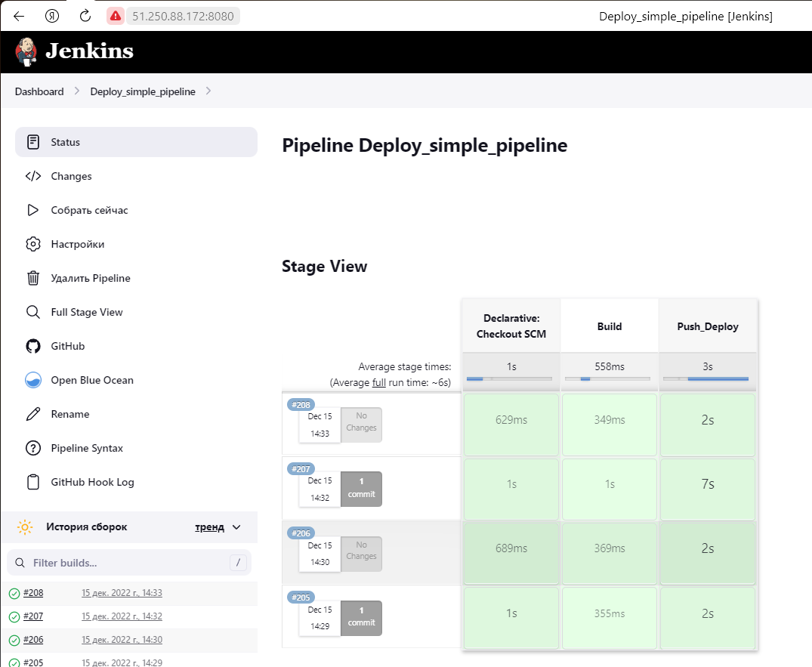Viewport: 812px width, 667px height.
Task: Go back with browser back arrow
Action: pyautogui.click(x=19, y=16)
